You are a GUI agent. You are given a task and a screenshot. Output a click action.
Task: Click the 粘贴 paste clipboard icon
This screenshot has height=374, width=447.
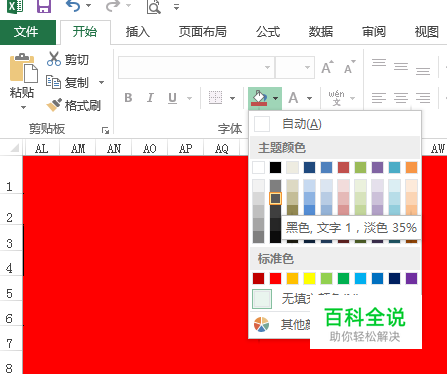pyautogui.click(x=23, y=68)
